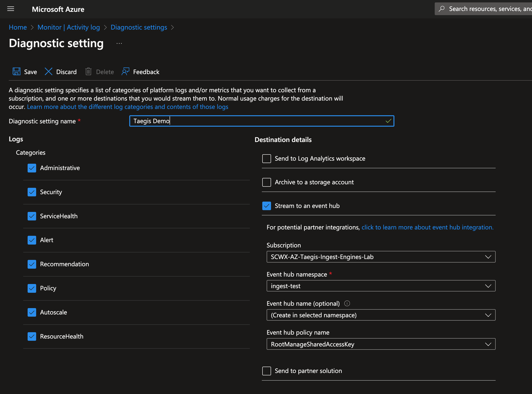This screenshot has width=532, height=394.
Task: Click the Delete button label
Action: [x=105, y=72]
